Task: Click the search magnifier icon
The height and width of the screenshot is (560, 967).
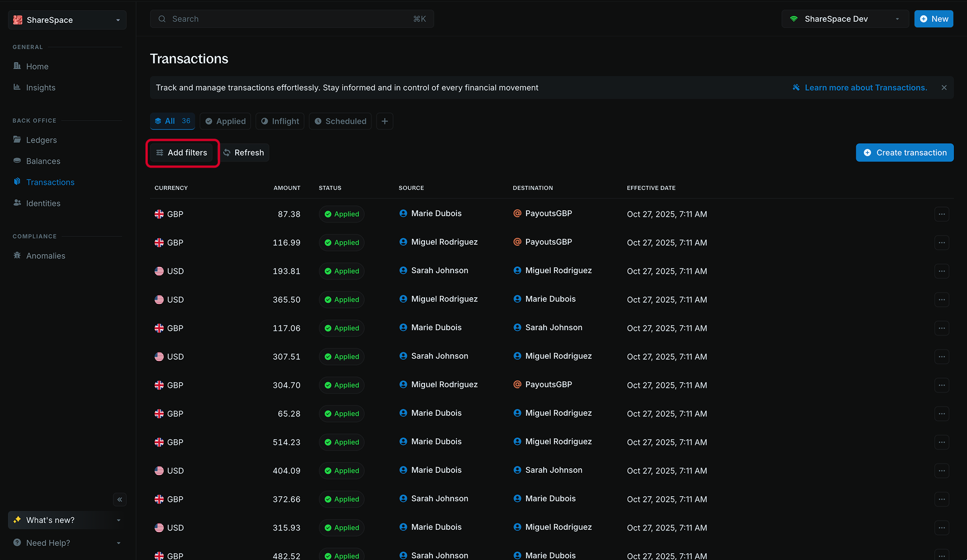Action: (162, 18)
